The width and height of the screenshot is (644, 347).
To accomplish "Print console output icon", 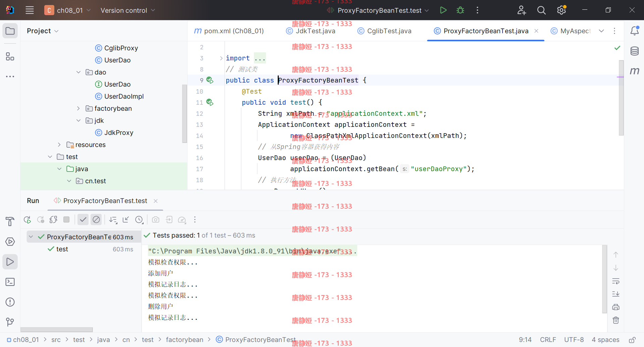I will (616, 307).
